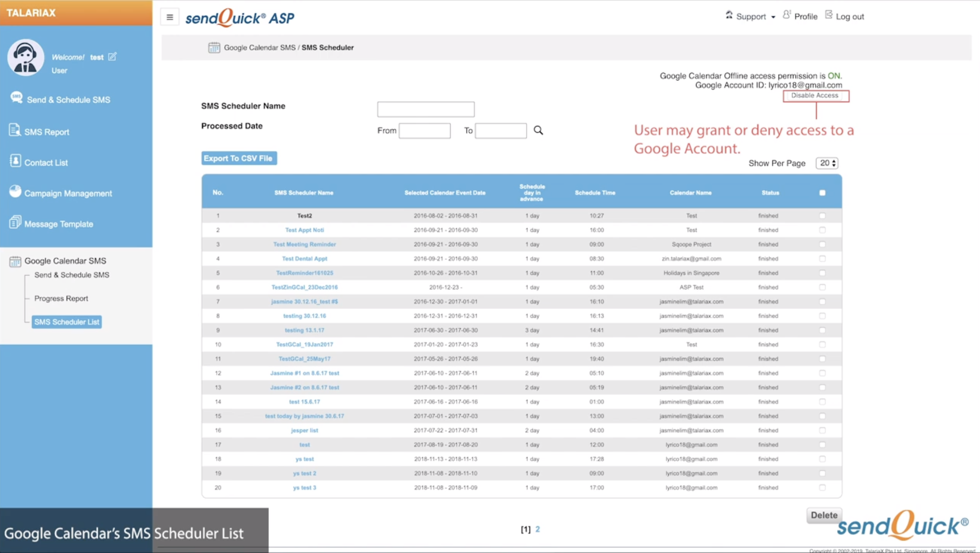Image resolution: width=980 pixels, height=553 pixels.
Task: Tick the checkbox for Test Meeting Reminder
Action: (x=822, y=244)
